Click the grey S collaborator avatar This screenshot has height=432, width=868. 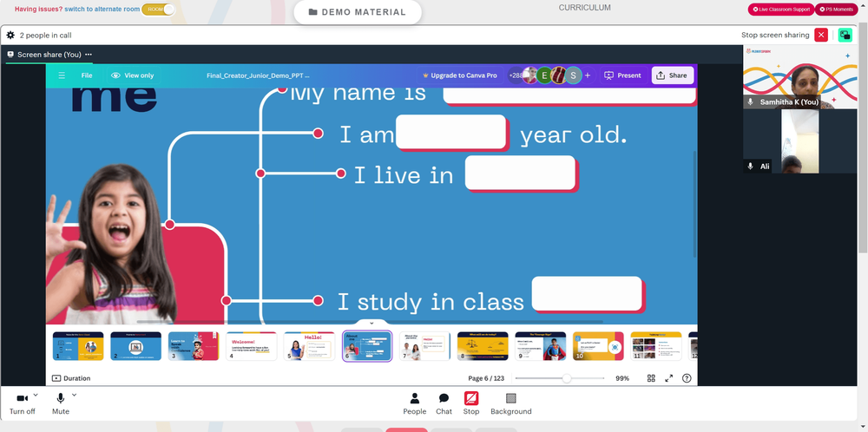coord(573,75)
